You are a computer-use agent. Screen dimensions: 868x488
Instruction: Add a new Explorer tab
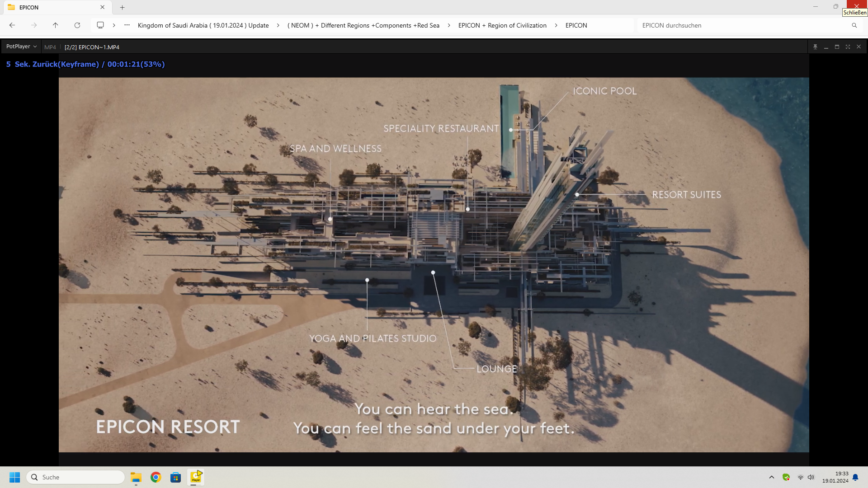[x=122, y=7]
